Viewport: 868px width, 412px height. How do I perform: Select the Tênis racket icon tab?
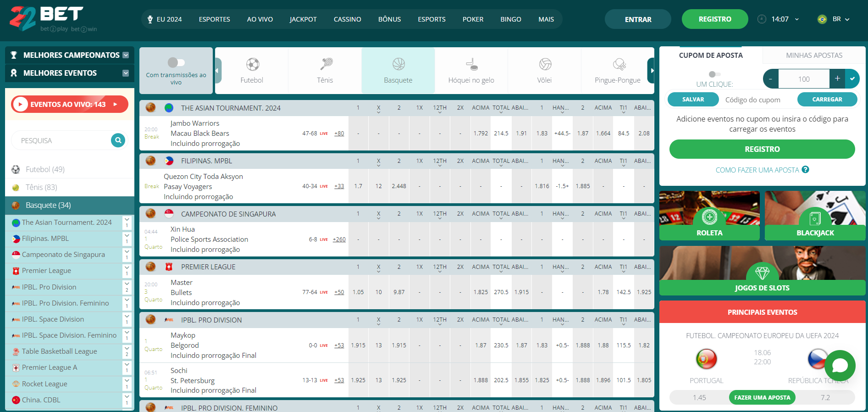[326, 64]
